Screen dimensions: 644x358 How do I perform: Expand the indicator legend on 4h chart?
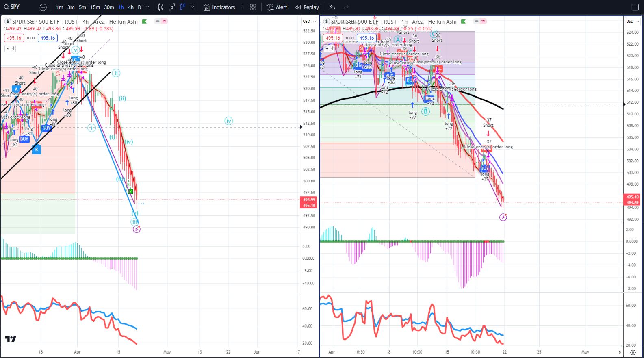coord(10,48)
